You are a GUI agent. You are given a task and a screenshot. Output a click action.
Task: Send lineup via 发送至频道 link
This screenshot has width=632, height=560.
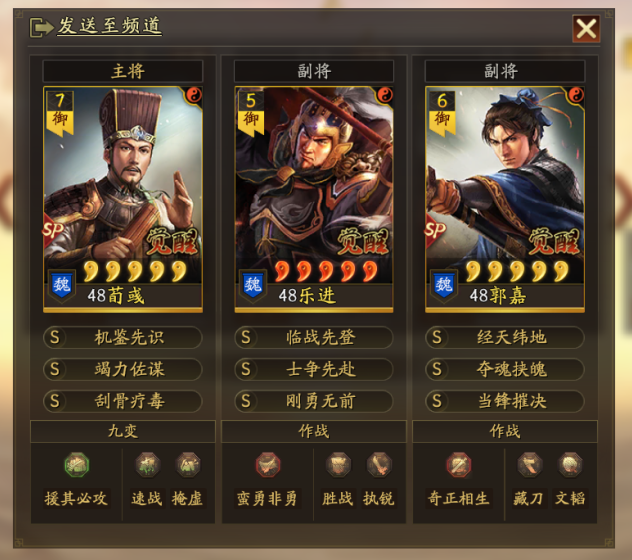[109, 26]
